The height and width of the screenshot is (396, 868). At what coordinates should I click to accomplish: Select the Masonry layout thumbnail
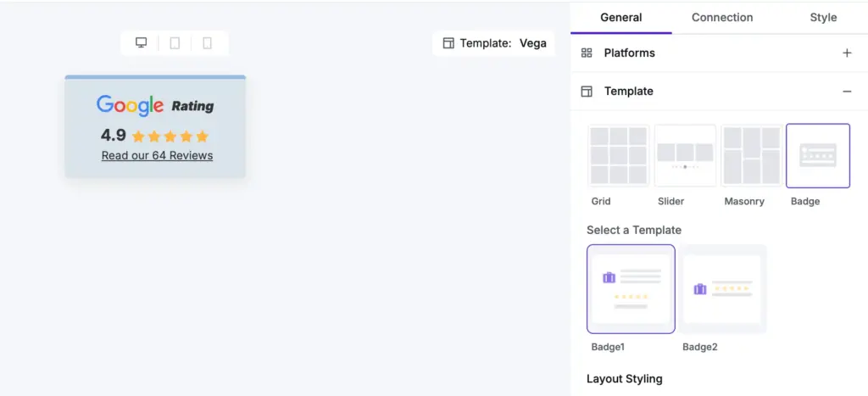[x=751, y=156]
